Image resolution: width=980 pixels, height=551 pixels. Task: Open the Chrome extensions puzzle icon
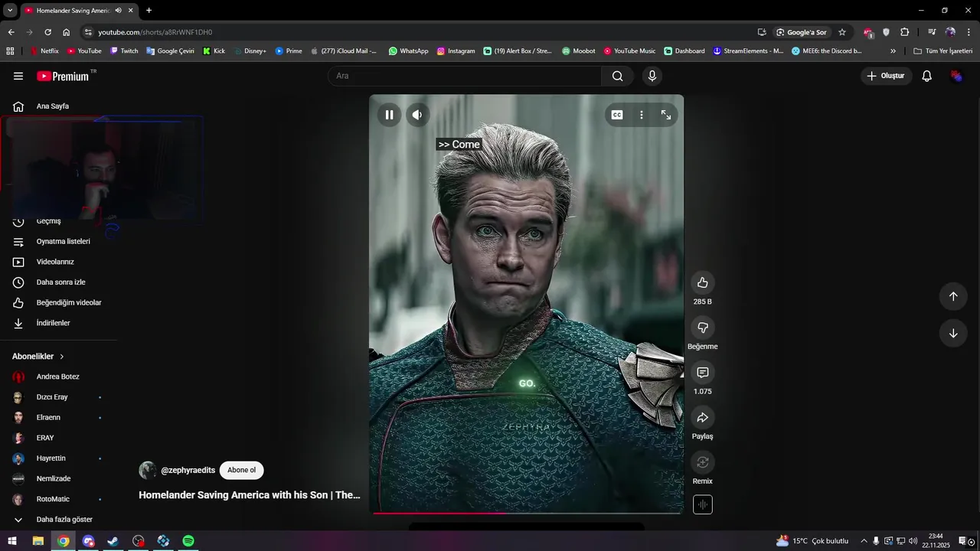click(x=905, y=32)
